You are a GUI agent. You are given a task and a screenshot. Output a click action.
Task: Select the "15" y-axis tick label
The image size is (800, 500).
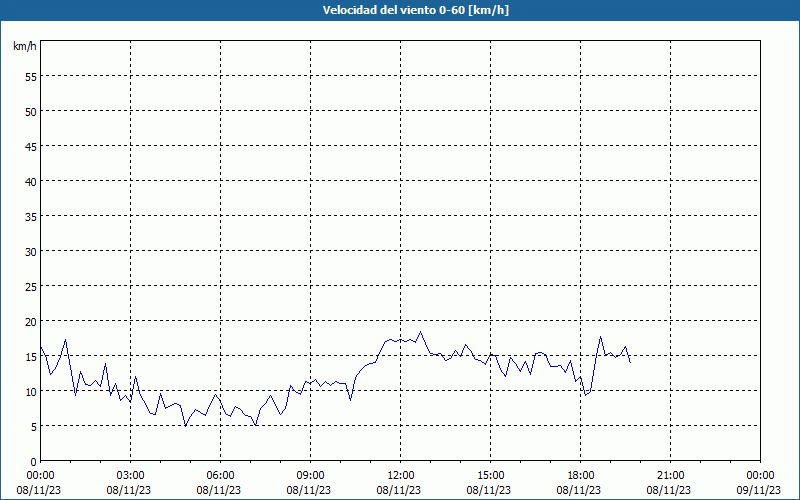[31, 356]
